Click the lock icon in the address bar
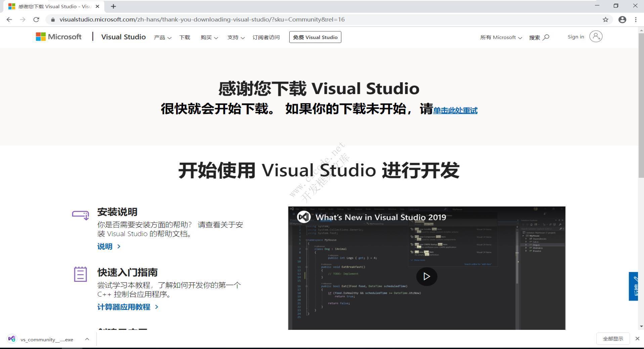The height and width of the screenshot is (349, 644). tap(53, 19)
